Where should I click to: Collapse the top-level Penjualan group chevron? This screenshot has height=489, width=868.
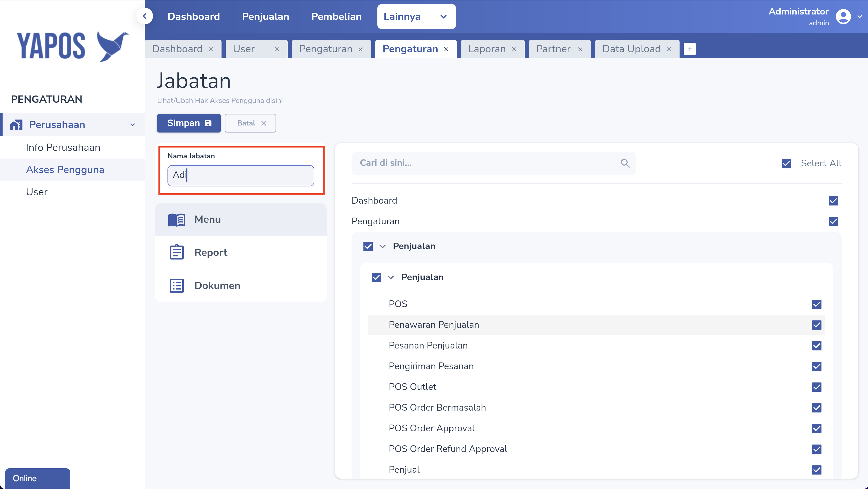pyautogui.click(x=383, y=247)
